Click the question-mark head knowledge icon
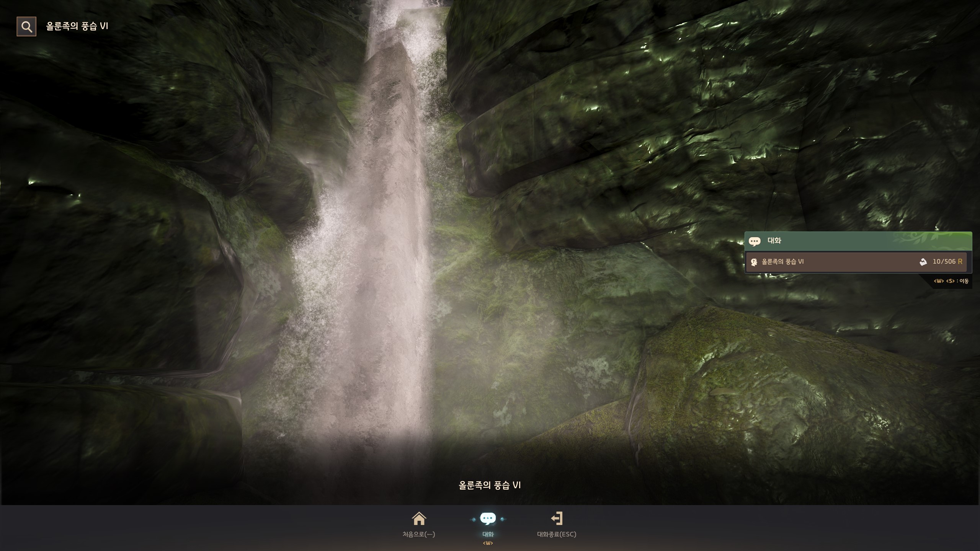 [x=754, y=262]
